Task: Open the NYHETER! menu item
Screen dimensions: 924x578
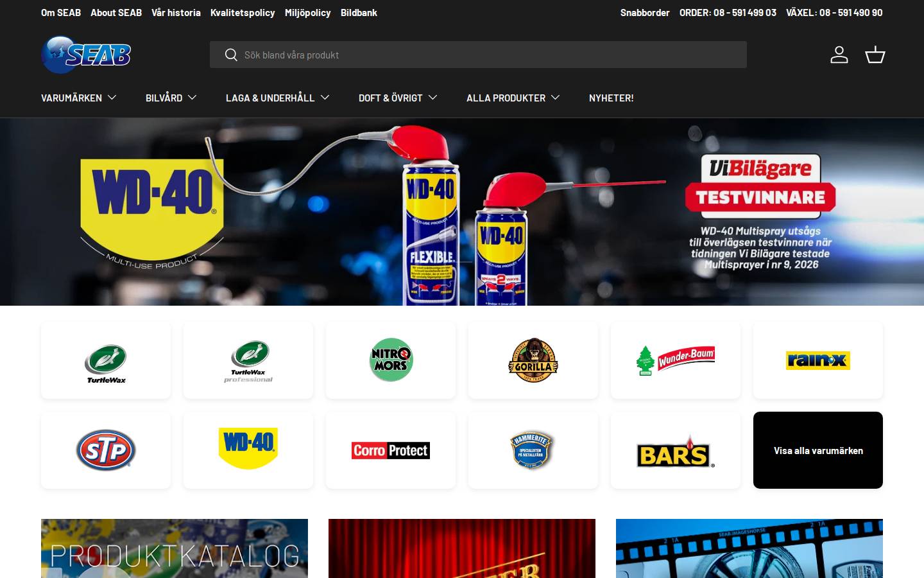Action: [612, 98]
